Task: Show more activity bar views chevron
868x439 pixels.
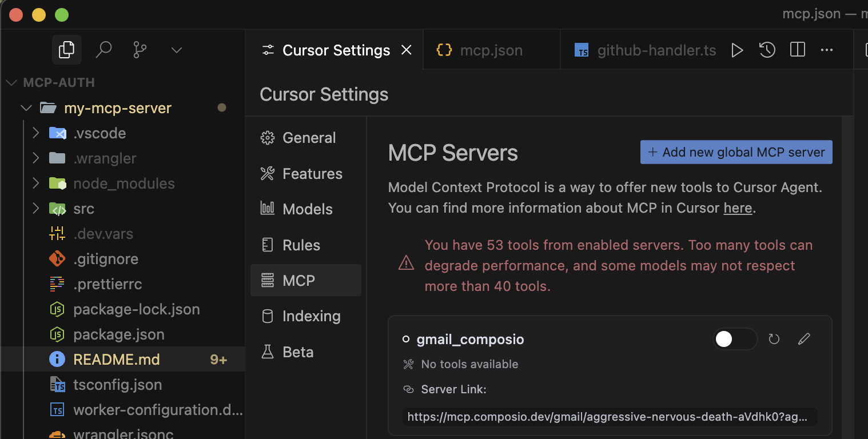Action: (x=177, y=50)
